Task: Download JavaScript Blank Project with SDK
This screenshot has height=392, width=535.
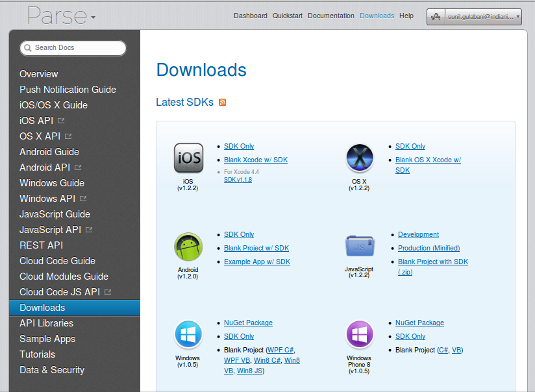Action: pos(433,267)
